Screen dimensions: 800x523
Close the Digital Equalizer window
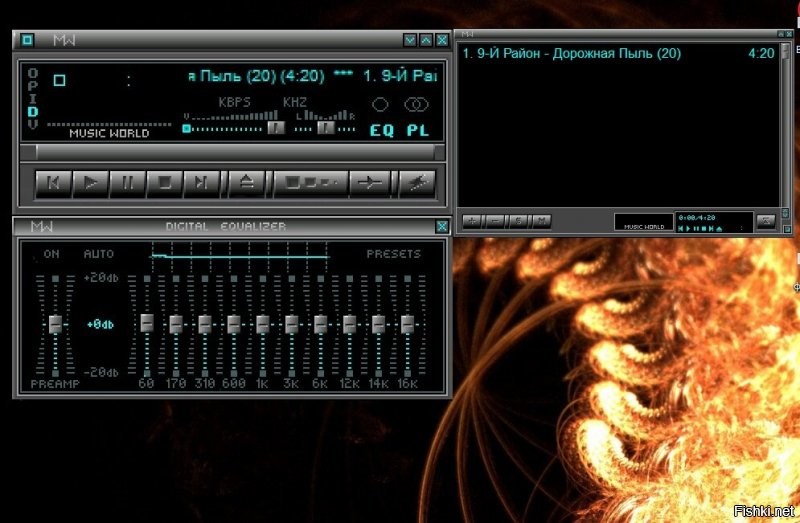point(442,227)
